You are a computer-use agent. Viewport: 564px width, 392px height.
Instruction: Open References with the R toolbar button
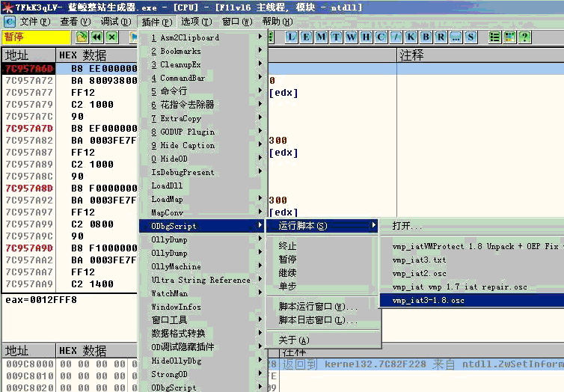[x=441, y=37]
